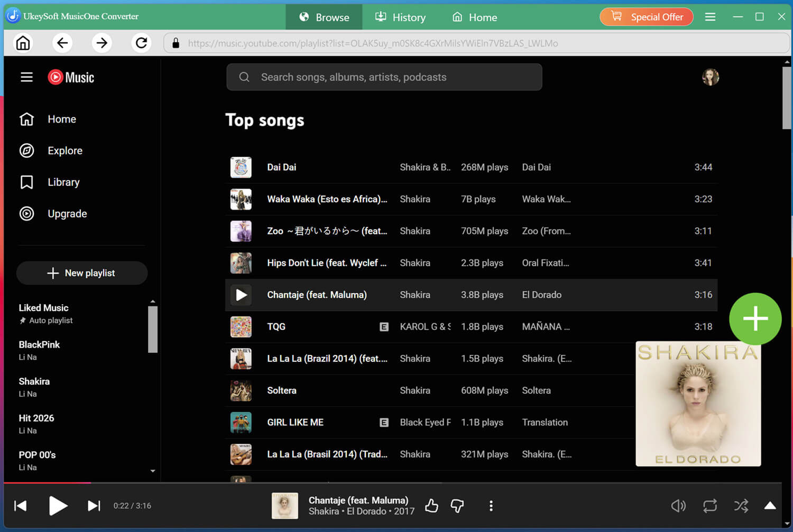
Task: Open the Oral Fixation album link
Action: pyautogui.click(x=546, y=263)
